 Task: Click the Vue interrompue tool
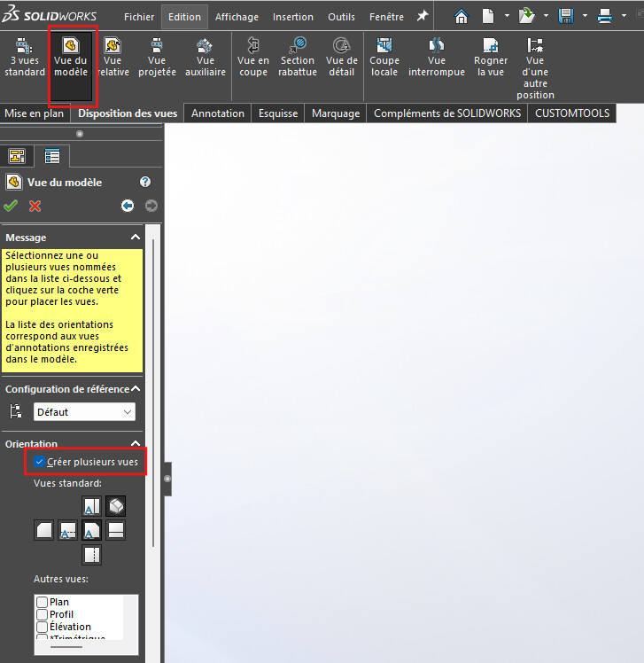[x=436, y=58]
